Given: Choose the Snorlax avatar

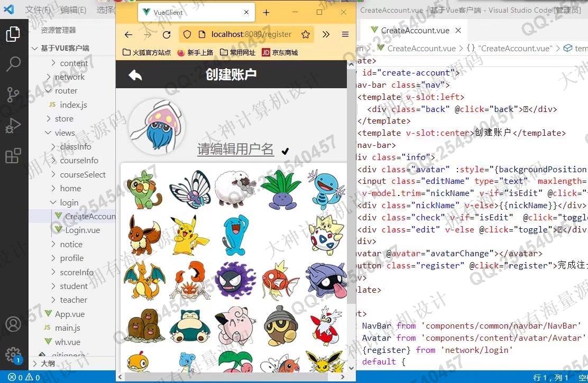Looking at the screenshot, I should [x=190, y=325].
